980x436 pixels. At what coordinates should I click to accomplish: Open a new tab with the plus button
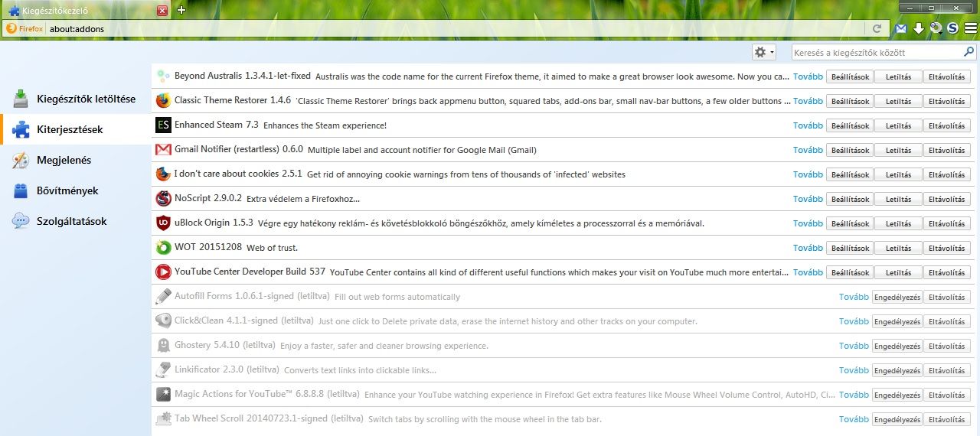[x=181, y=10]
